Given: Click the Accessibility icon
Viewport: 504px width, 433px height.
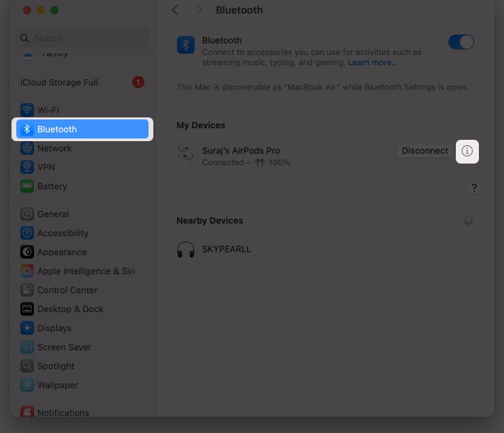Looking at the screenshot, I should click(x=27, y=233).
